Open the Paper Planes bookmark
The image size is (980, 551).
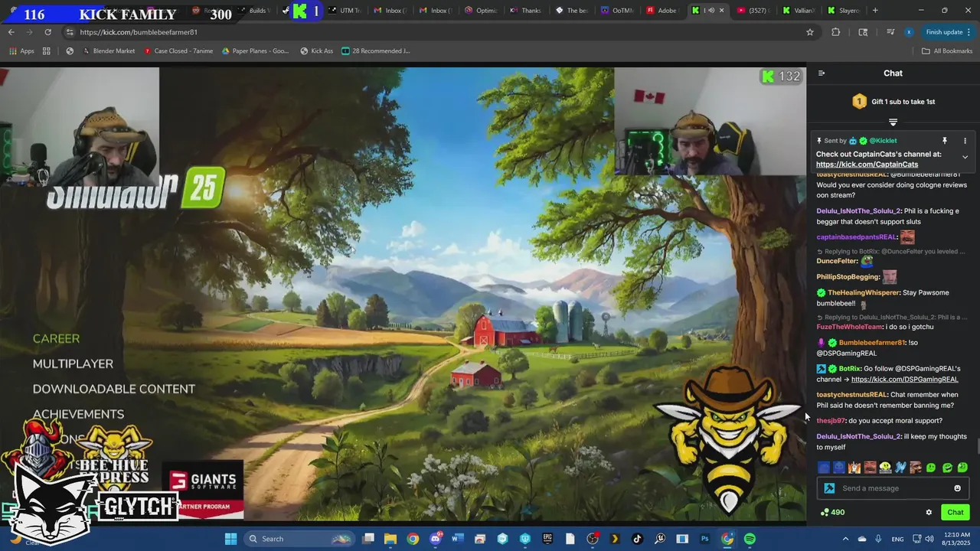coord(256,51)
